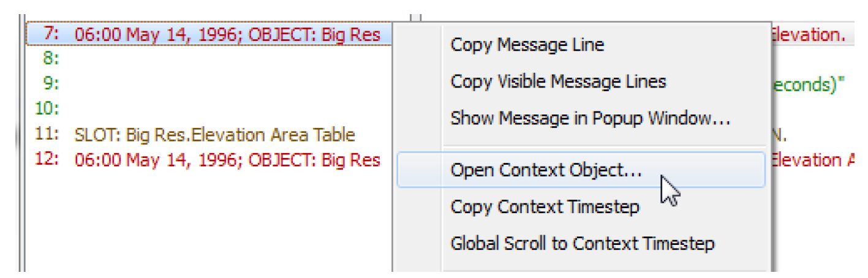Screen dimensions: 868x278
Task: Choose Copy Visible Message Lines
Action: [x=558, y=81]
